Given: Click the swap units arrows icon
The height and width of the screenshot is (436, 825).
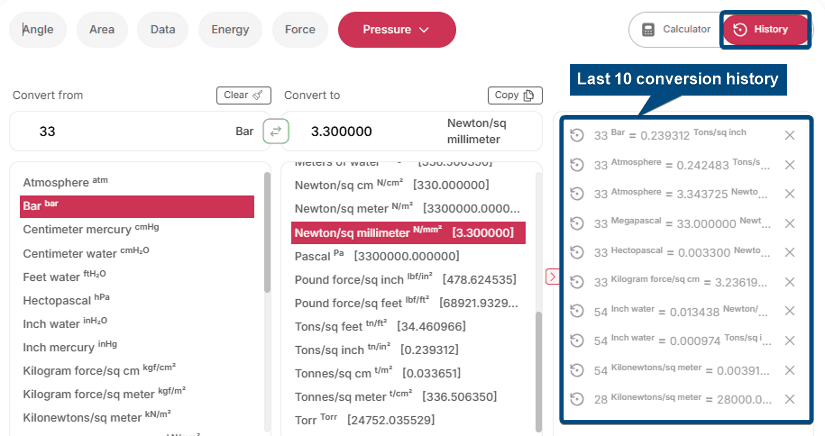Looking at the screenshot, I should [x=276, y=131].
